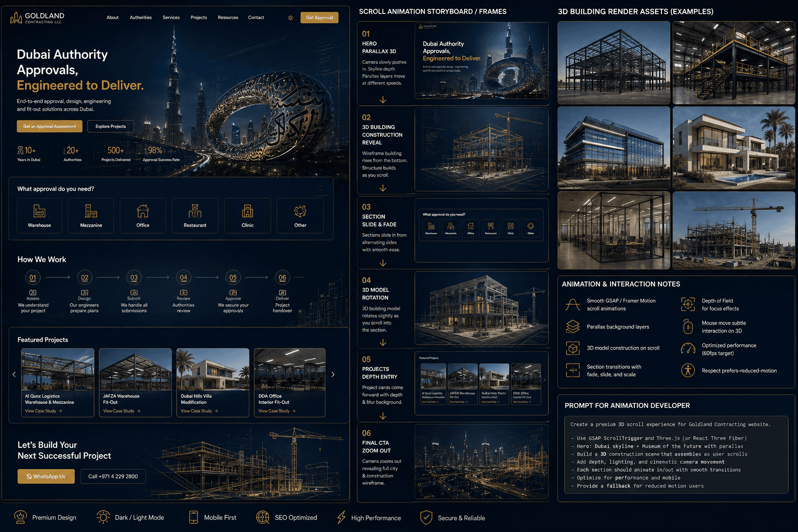
Task: Open the Projects nav item
Action: point(198,18)
